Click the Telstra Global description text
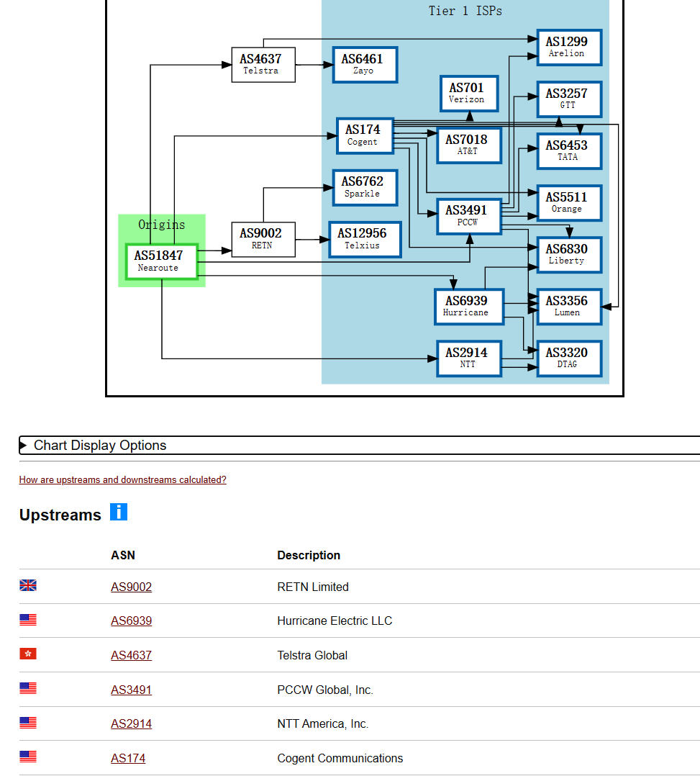 click(x=313, y=655)
